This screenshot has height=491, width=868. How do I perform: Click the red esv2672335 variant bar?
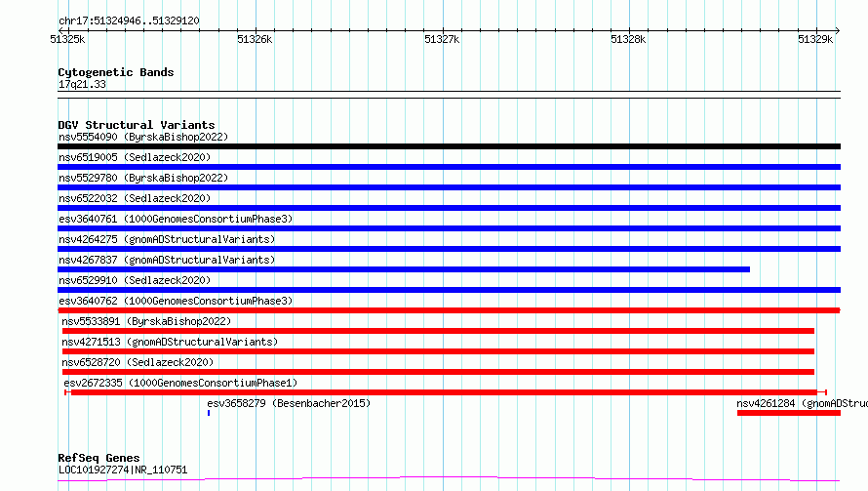445,392
